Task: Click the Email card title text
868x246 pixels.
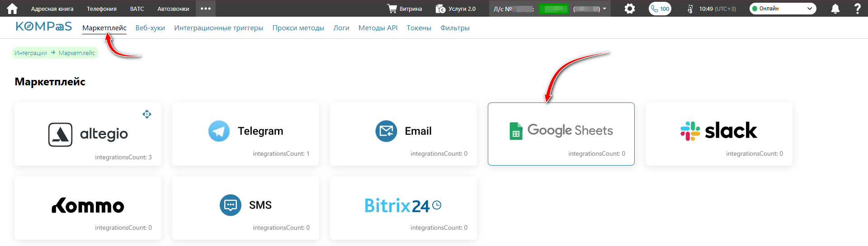Action: point(418,131)
